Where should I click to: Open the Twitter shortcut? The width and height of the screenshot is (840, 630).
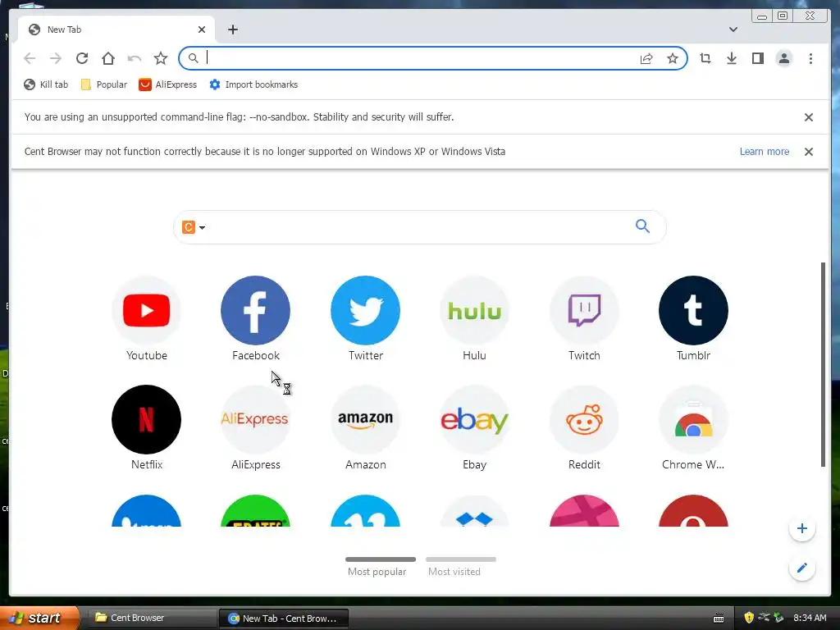365,319
